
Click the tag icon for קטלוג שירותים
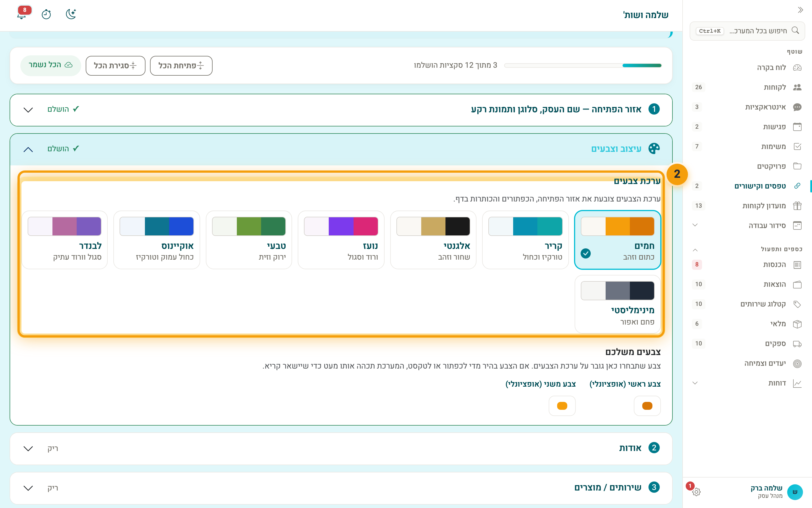[797, 304]
